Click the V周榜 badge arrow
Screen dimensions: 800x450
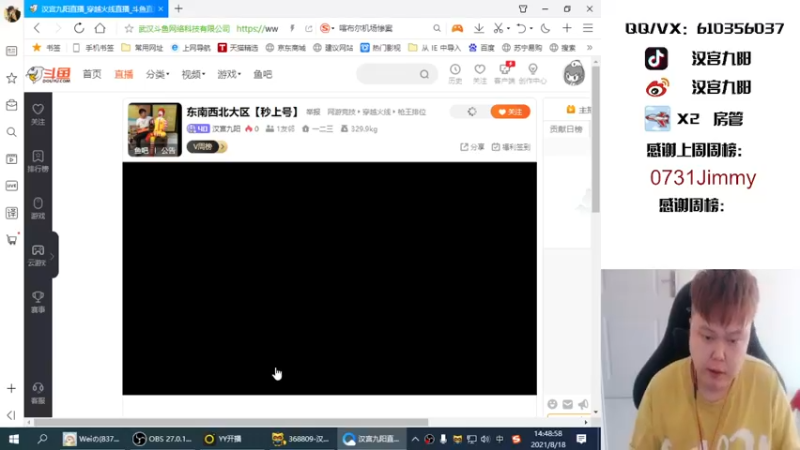pos(222,147)
